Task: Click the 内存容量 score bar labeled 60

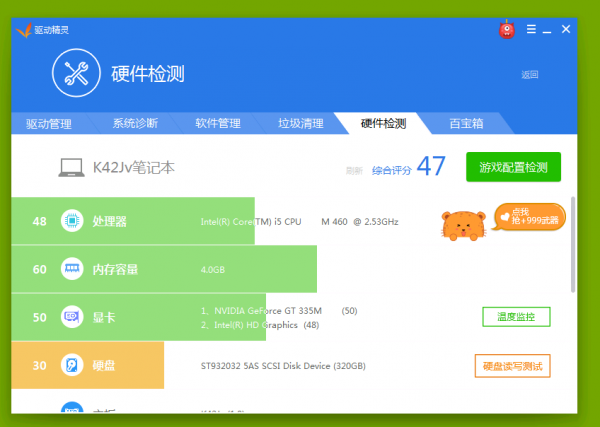Action: pyautogui.click(x=164, y=269)
